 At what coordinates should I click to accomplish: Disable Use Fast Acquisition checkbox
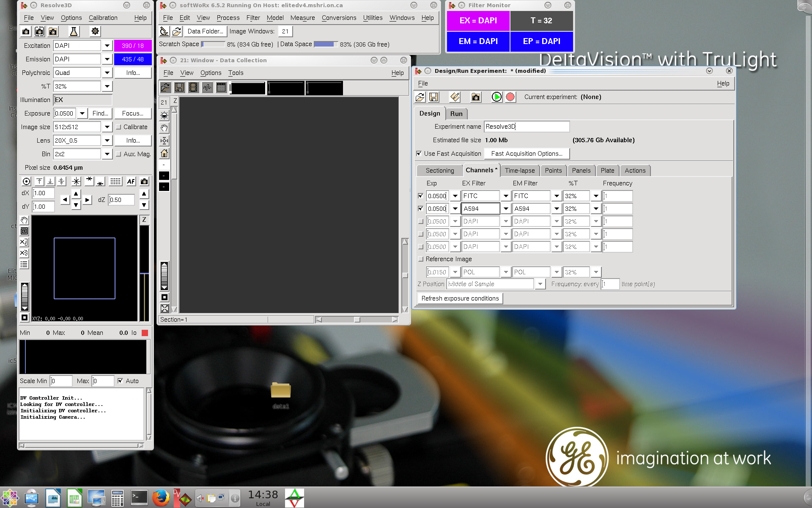(x=419, y=154)
